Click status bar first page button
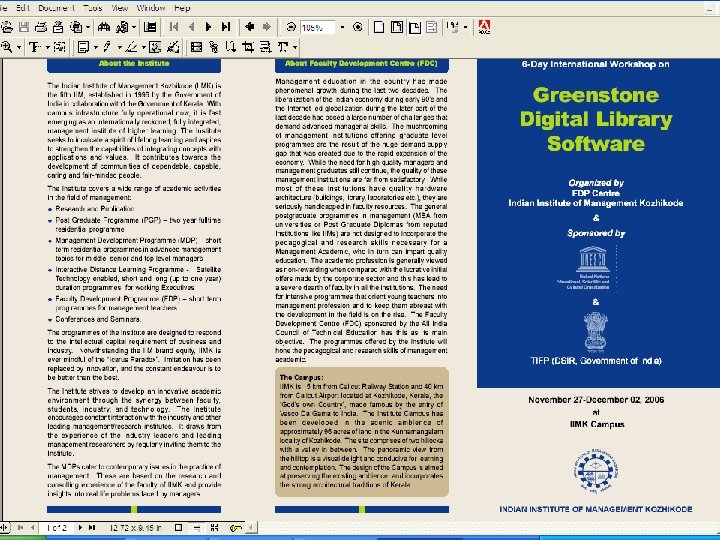Viewport: 720px width, 540px height. (x=20, y=528)
